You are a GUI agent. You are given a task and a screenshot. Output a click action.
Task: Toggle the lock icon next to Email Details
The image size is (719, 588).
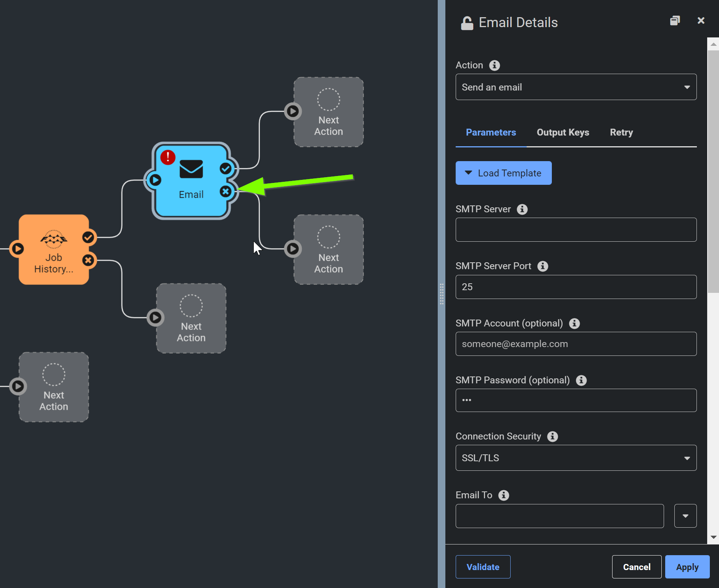click(x=467, y=23)
